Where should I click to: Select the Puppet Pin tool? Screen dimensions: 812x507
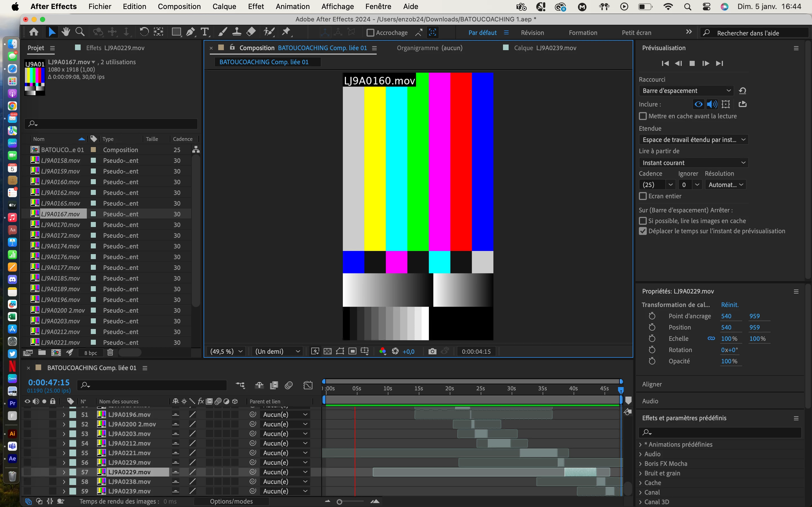click(x=286, y=32)
